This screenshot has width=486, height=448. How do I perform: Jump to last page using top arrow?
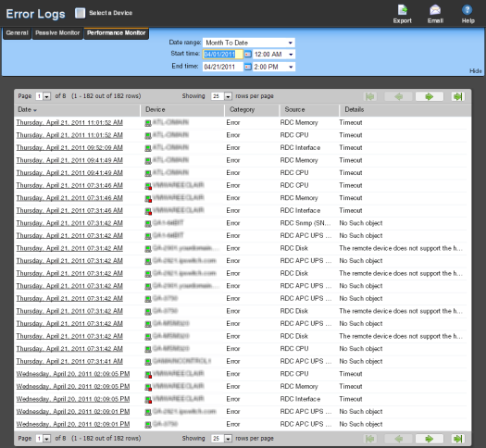pyautogui.click(x=457, y=97)
